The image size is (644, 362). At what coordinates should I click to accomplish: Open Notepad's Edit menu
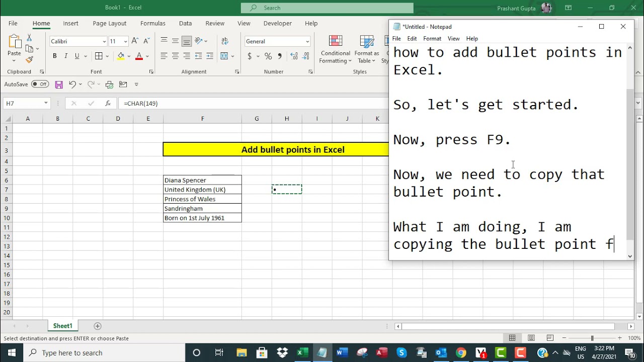point(412,38)
